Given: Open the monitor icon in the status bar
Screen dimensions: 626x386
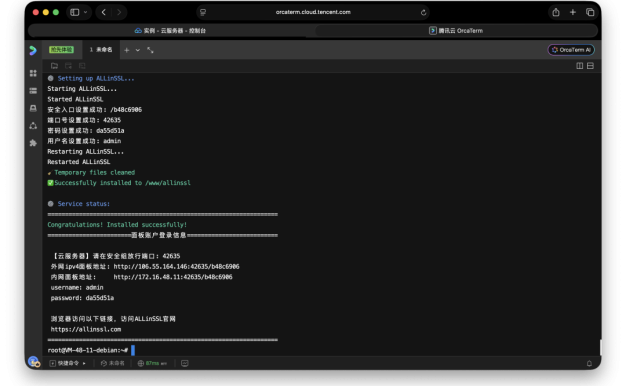Looking at the screenshot, I should click(184, 363).
